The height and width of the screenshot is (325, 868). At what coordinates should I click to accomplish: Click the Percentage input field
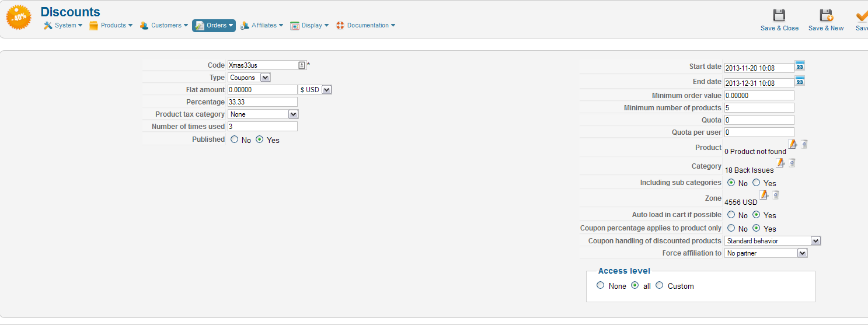263,102
